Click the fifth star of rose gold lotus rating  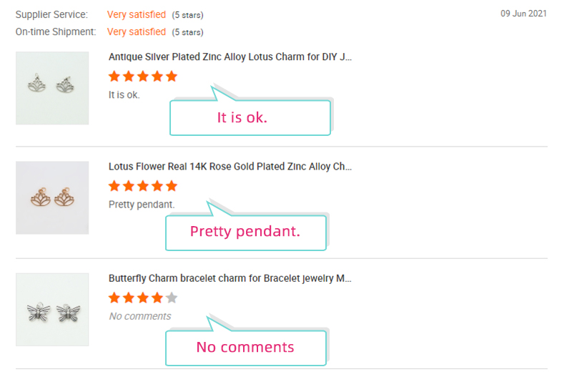click(172, 186)
